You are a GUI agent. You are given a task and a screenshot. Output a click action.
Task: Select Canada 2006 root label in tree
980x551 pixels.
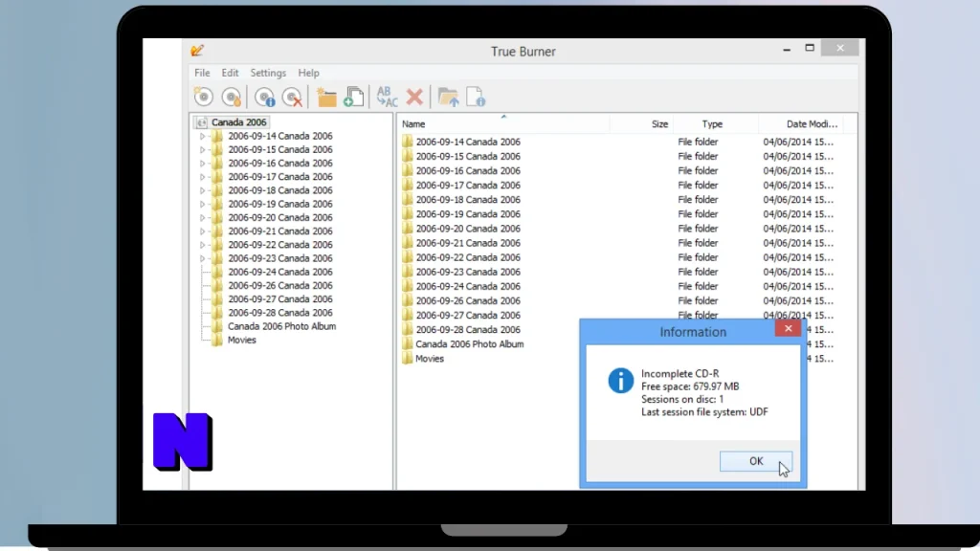point(238,122)
